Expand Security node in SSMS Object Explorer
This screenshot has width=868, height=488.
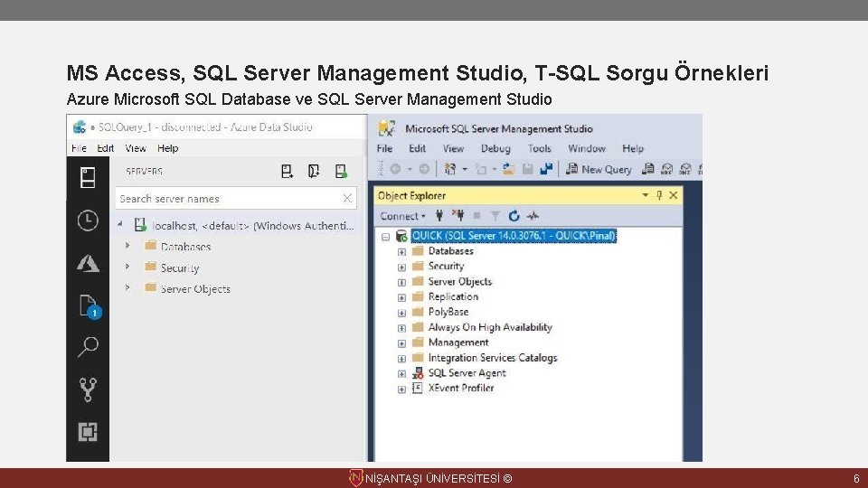click(401, 267)
